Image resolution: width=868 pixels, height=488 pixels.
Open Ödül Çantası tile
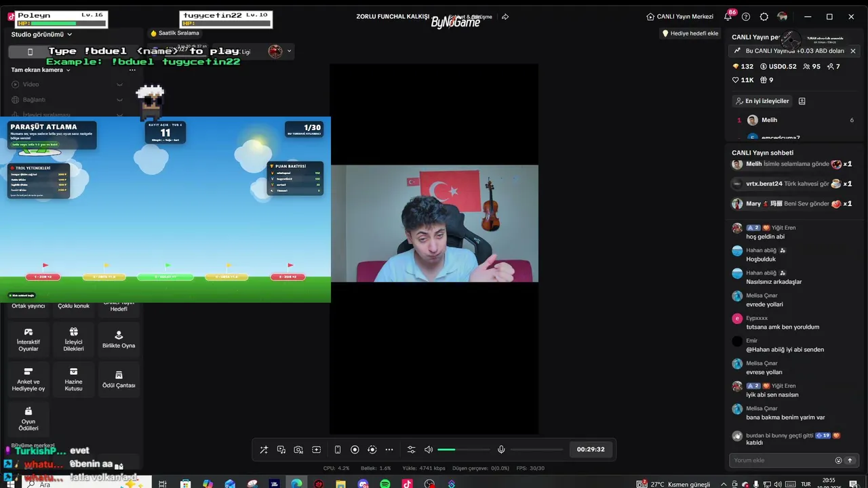[x=119, y=380]
